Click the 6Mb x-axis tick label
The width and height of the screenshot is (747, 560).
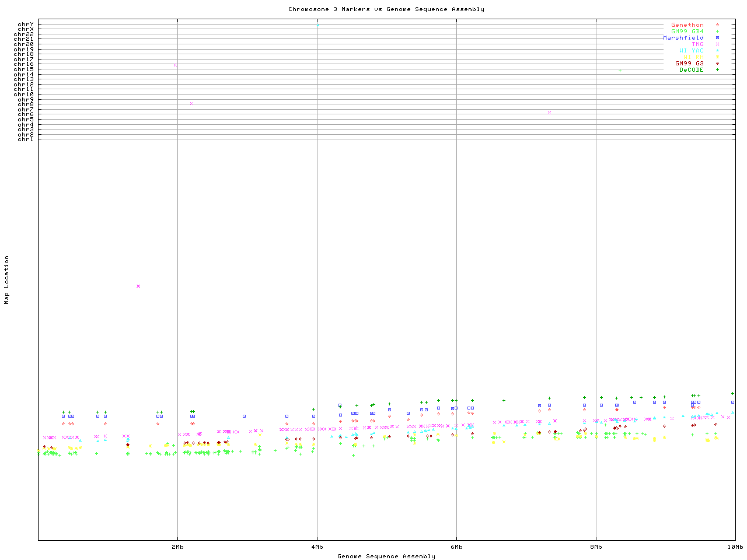(456, 547)
